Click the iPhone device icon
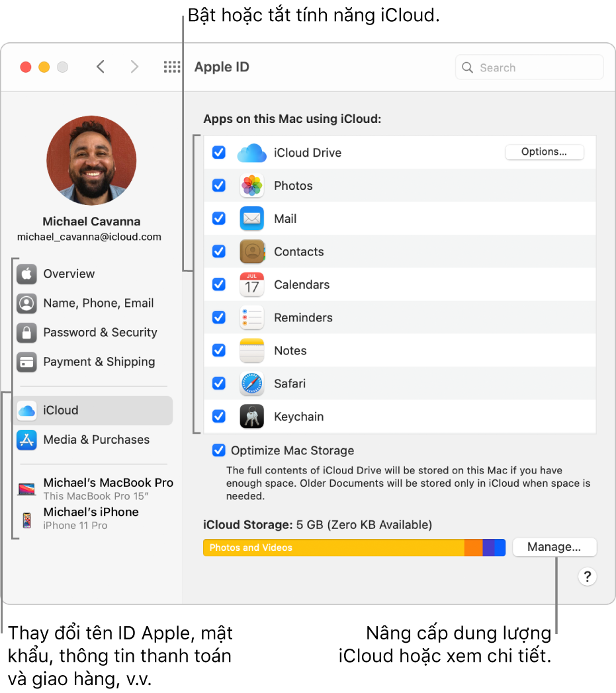 [x=27, y=520]
